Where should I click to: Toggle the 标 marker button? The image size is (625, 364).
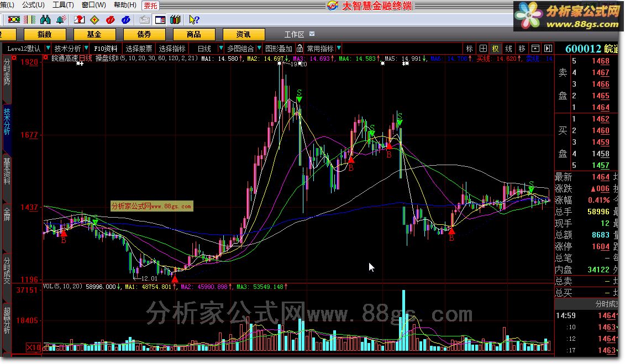coord(470,49)
